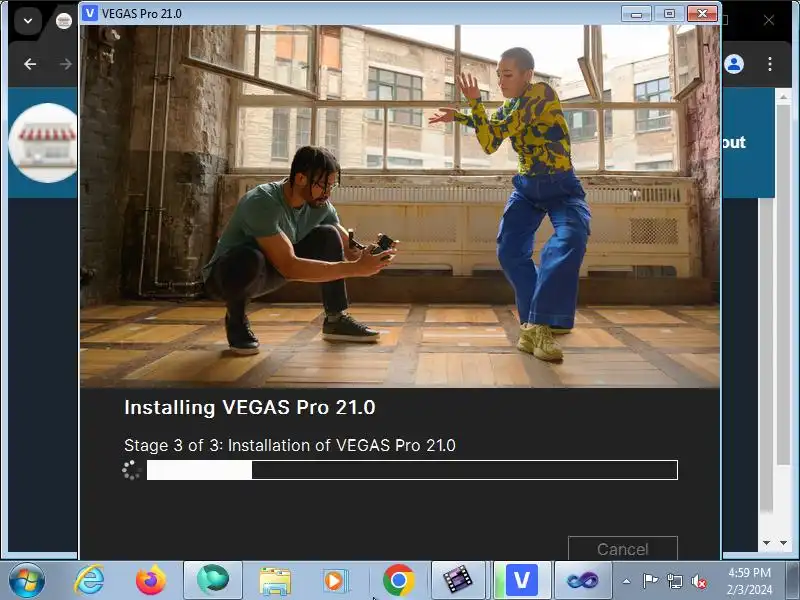Open Firefox from the taskbar
The height and width of the screenshot is (600, 800).
(x=151, y=581)
